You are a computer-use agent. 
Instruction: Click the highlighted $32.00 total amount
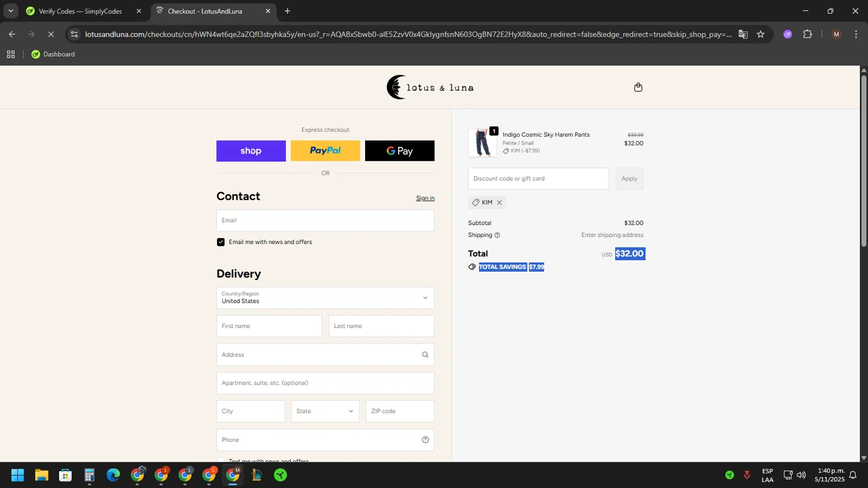pos(630,254)
